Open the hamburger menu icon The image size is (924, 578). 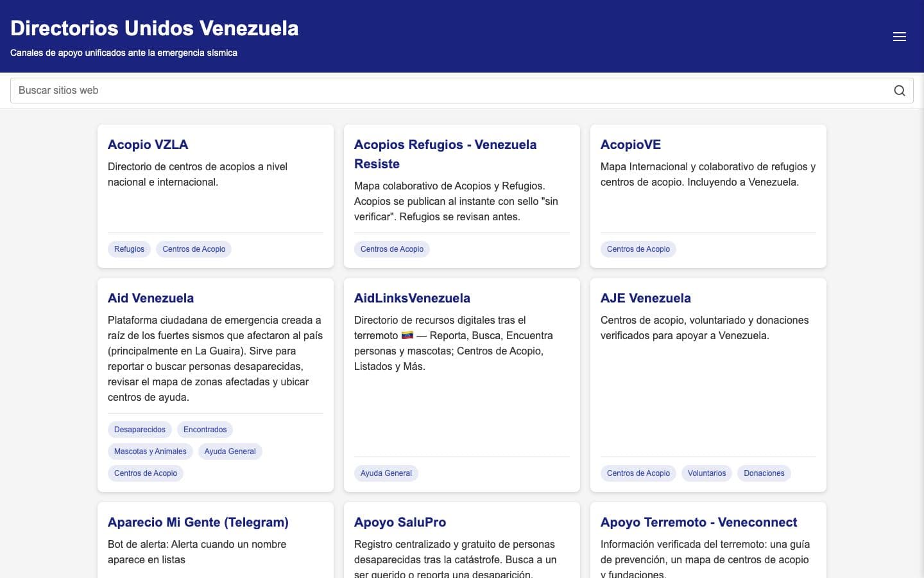[900, 37]
